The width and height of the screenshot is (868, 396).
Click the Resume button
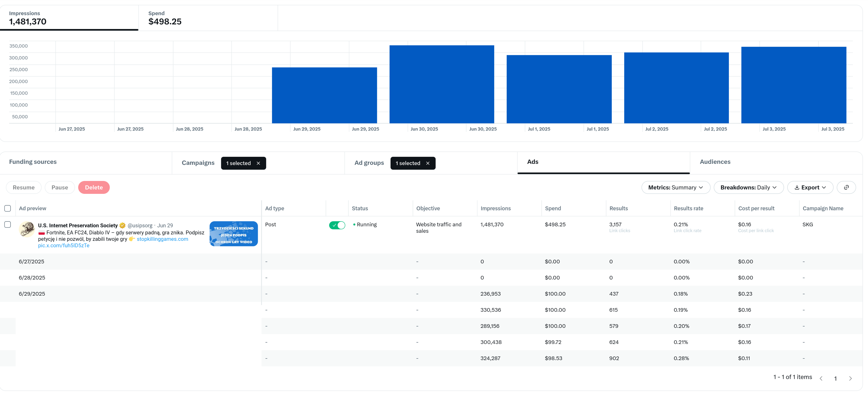24,188
